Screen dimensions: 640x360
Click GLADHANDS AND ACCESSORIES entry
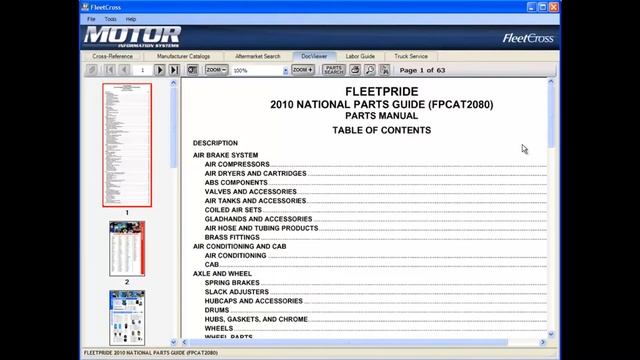[258, 219]
